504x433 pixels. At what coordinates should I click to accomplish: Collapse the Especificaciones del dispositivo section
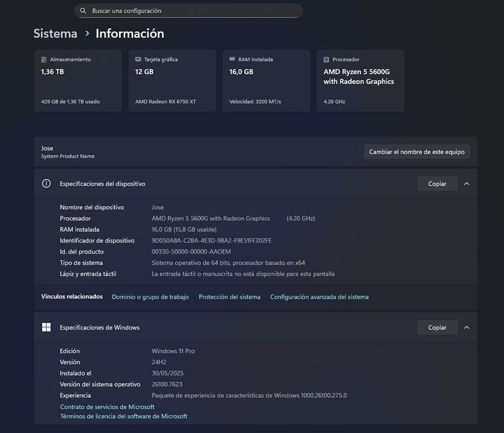467,184
